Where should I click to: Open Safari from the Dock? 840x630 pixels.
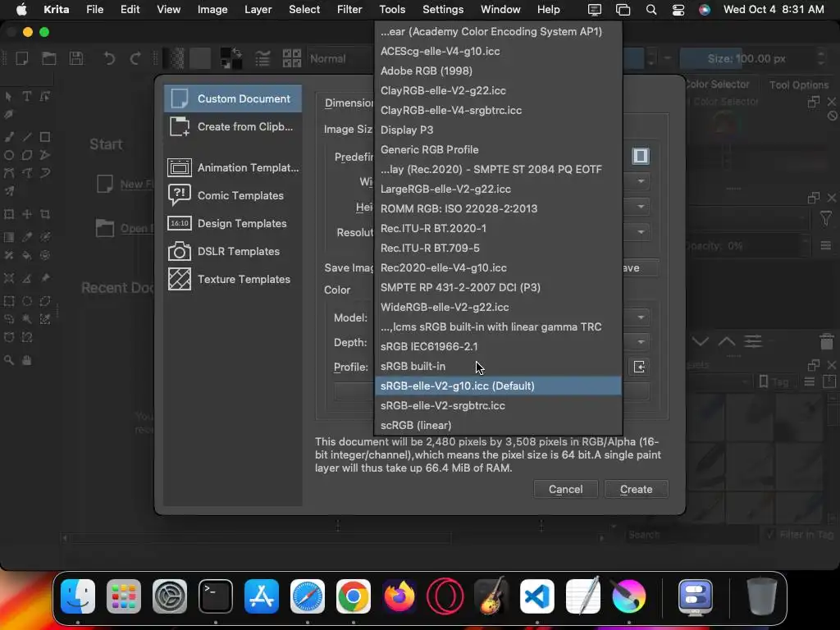tap(308, 596)
